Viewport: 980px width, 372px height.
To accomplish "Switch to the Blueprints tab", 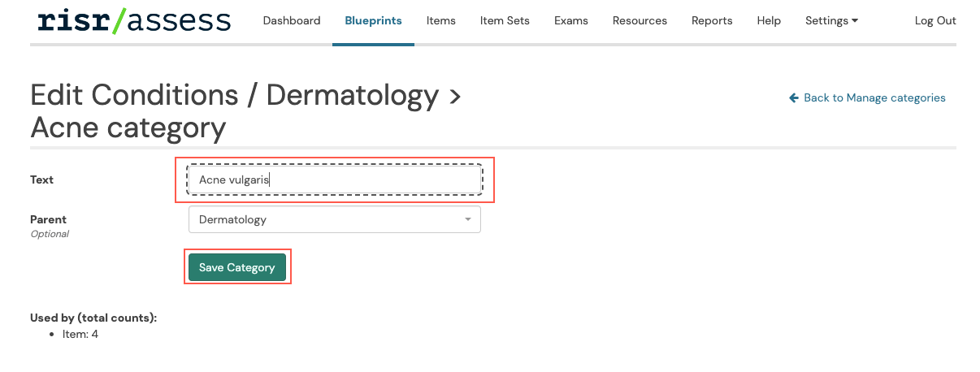I will (373, 20).
